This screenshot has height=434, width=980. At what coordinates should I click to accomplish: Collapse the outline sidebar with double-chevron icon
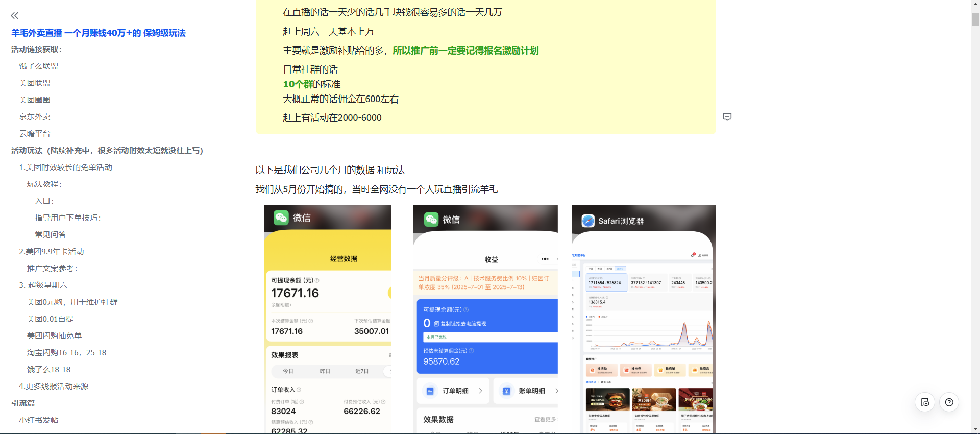coord(14,16)
